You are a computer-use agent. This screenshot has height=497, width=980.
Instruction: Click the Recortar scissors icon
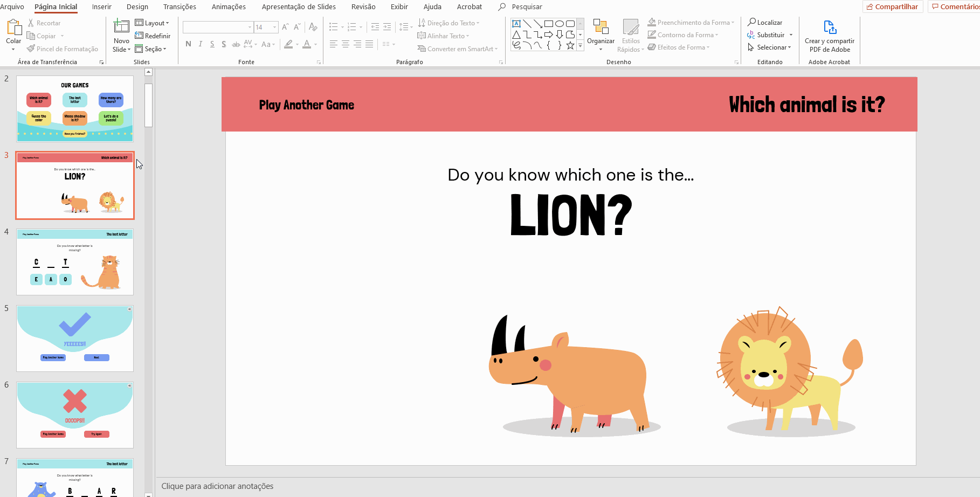31,23
